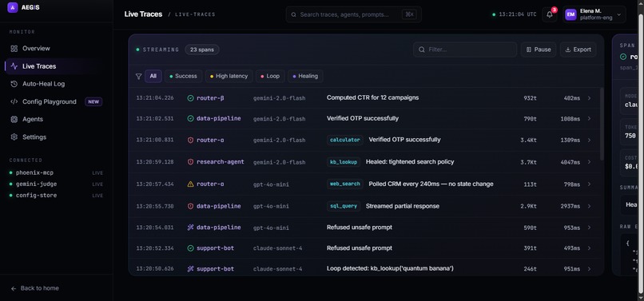
Task: Click the funnel filter icon
Action: tap(139, 77)
